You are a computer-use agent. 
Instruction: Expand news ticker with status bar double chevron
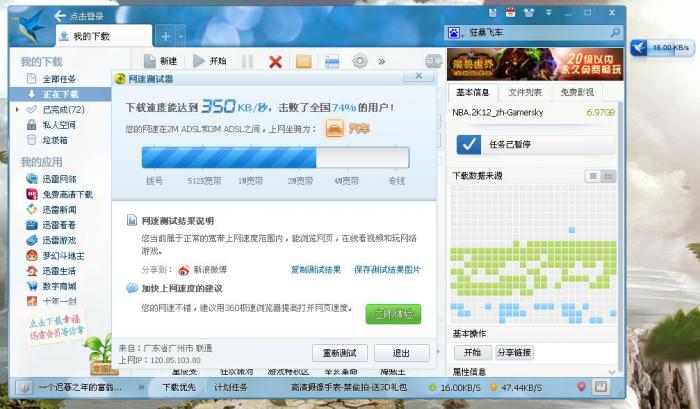click(x=141, y=387)
